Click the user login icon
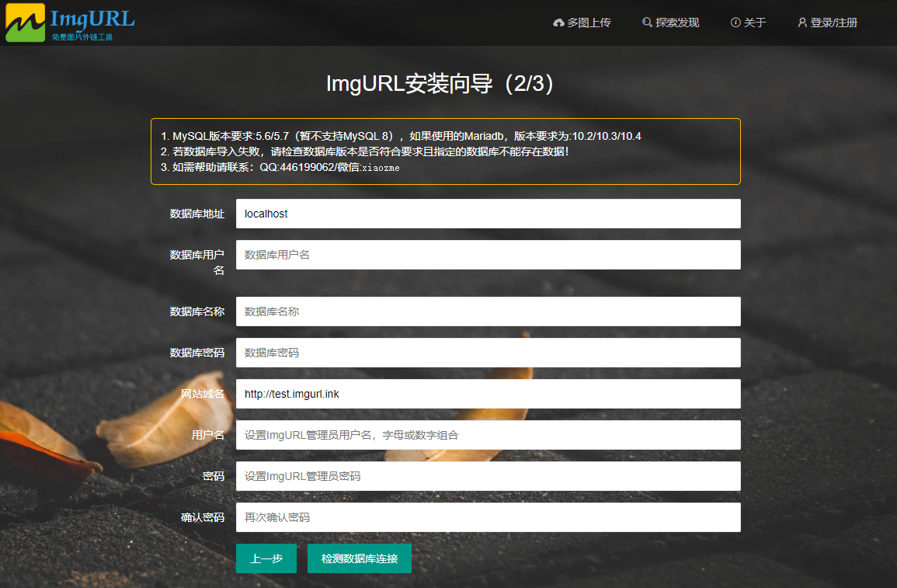The width and height of the screenshot is (897, 588). pos(802,23)
